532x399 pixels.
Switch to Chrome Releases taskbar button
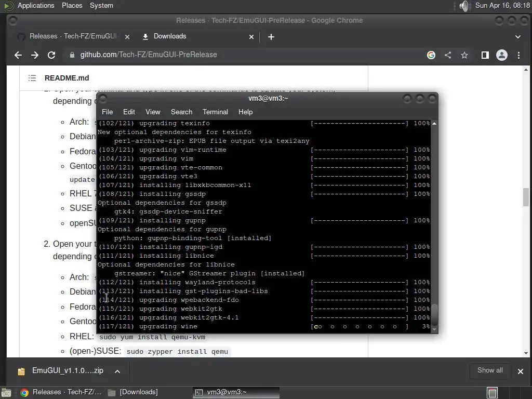(x=61, y=392)
